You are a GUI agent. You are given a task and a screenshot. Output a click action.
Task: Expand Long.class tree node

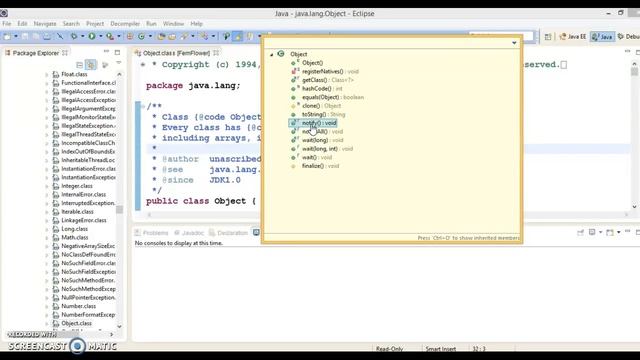pos(47,229)
